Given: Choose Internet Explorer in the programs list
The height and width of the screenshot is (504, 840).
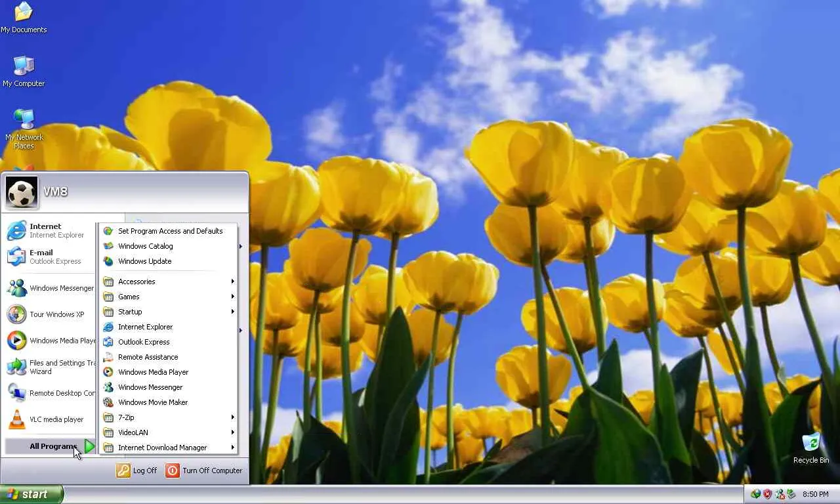Looking at the screenshot, I should tap(168, 327).
